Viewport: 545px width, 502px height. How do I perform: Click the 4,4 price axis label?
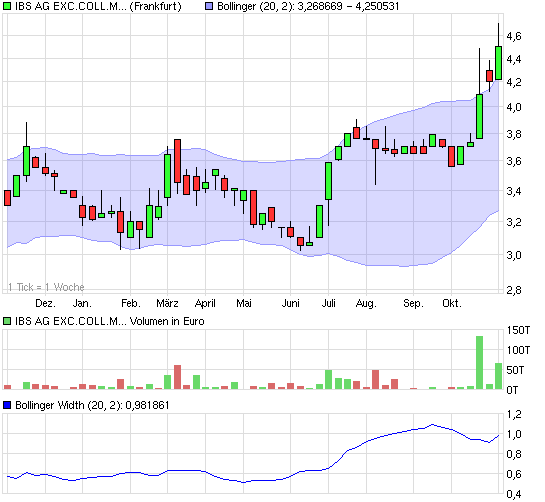514,59
